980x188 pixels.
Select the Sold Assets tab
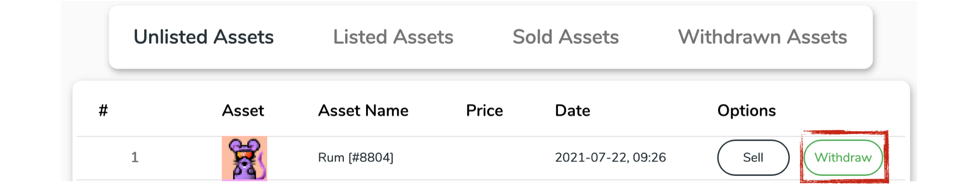pyautogui.click(x=566, y=37)
